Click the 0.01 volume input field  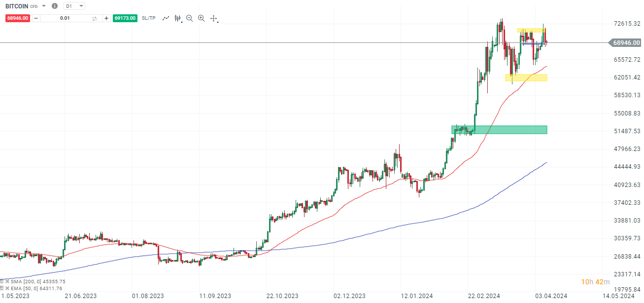[x=65, y=18]
